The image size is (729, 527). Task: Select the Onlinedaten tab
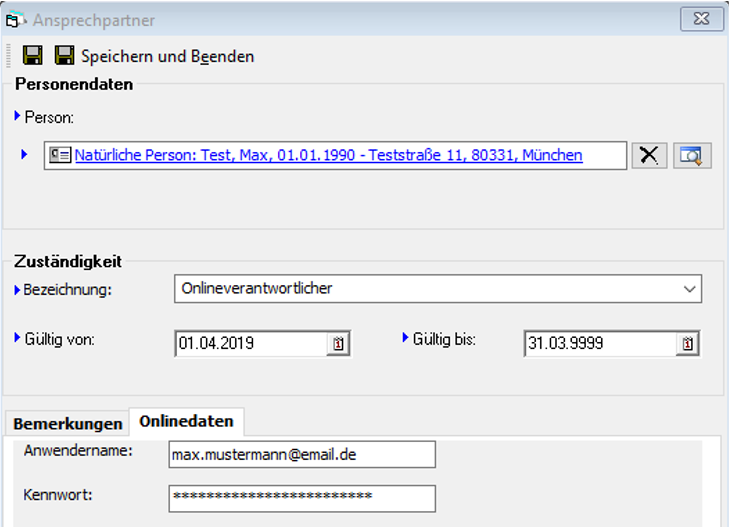[x=187, y=421]
